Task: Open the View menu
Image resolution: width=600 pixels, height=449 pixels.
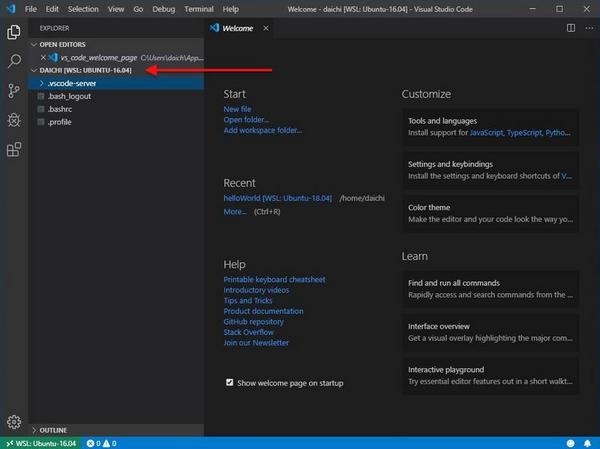Action: [x=116, y=9]
